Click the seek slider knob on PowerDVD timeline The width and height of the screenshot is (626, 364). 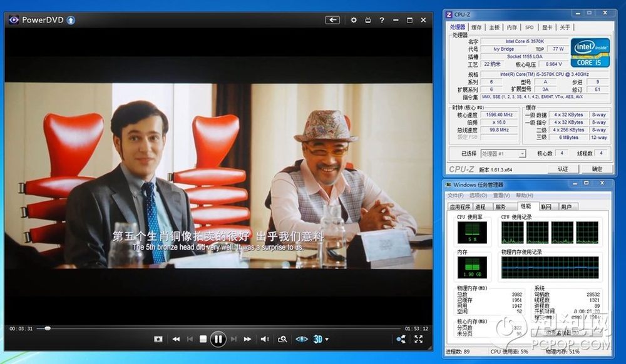[48, 328]
